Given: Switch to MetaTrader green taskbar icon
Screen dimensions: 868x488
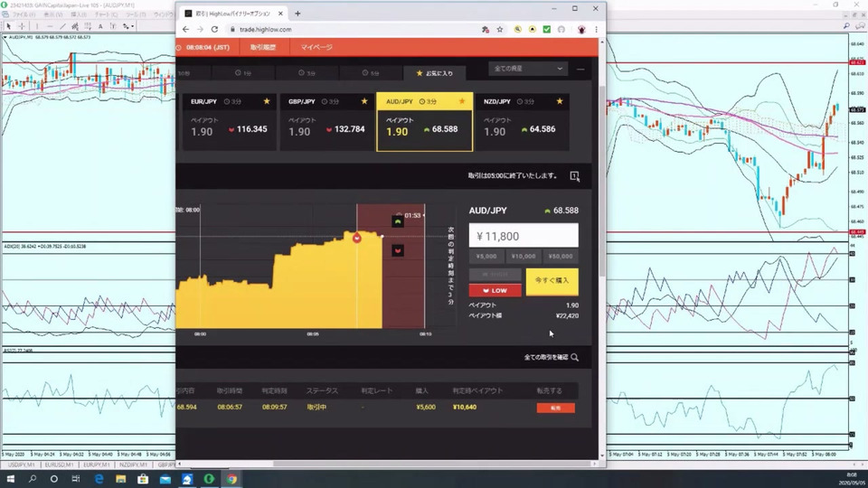Looking at the screenshot, I should point(209,479).
